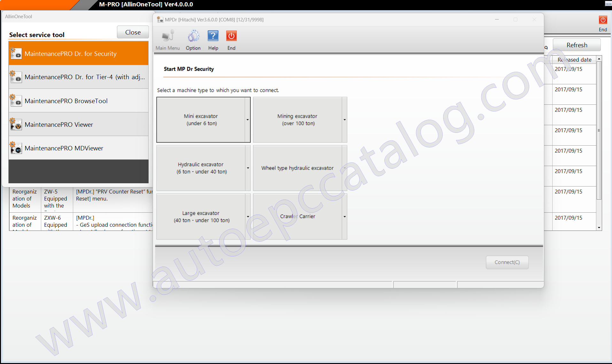Click the MPDr window title bar icon
The height and width of the screenshot is (364, 612).
pyautogui.click(x=160, y=19)
